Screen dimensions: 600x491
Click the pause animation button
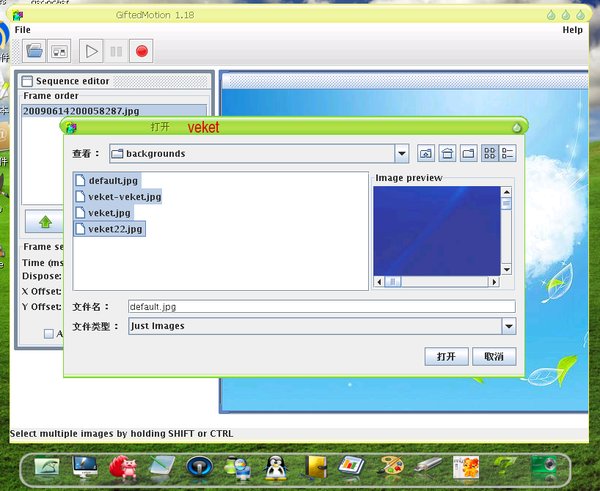click(116, 51)
